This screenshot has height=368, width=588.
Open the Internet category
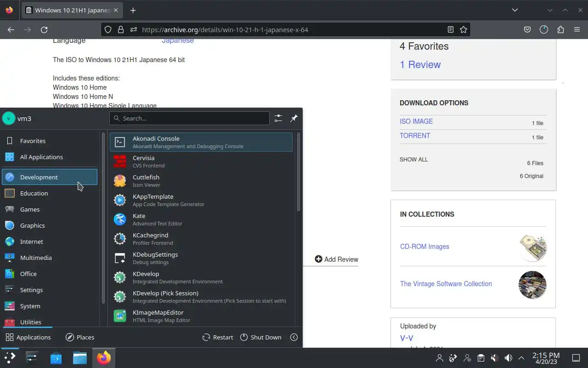[50, 241]
